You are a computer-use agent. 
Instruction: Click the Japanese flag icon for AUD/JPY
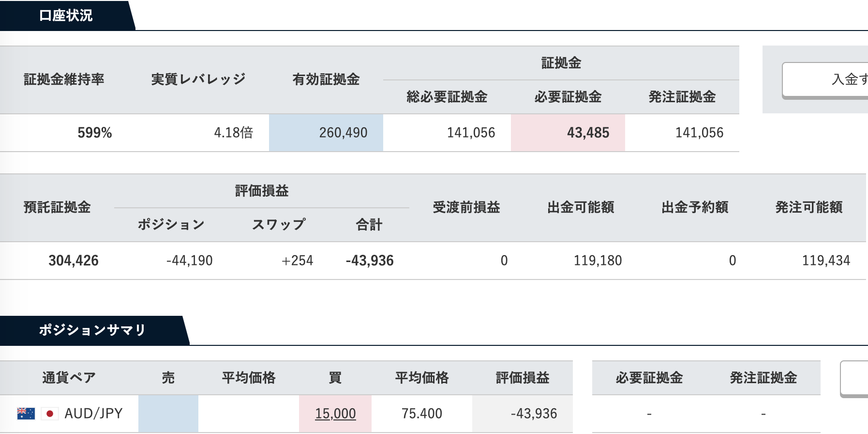pyautogui.click(x=49, y=414)
